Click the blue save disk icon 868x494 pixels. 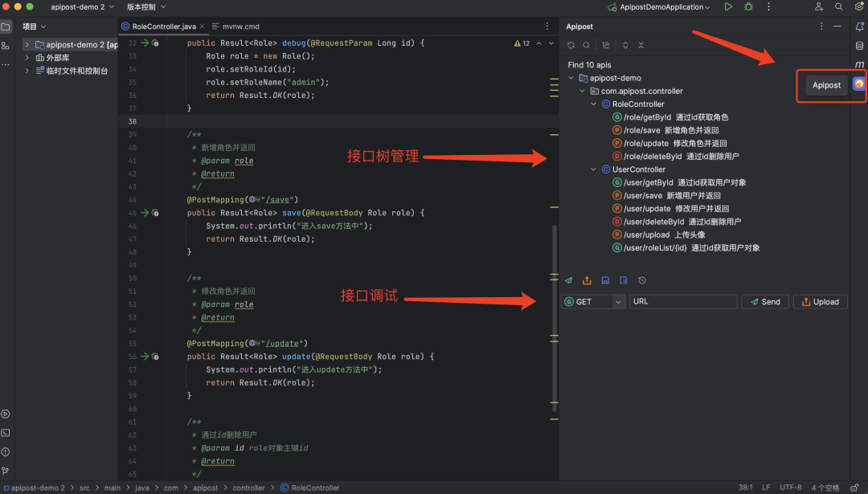pos(606,280)
